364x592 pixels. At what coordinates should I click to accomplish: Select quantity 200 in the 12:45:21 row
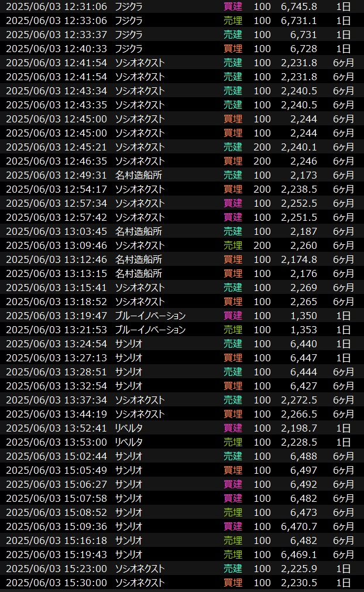point(262,147)
